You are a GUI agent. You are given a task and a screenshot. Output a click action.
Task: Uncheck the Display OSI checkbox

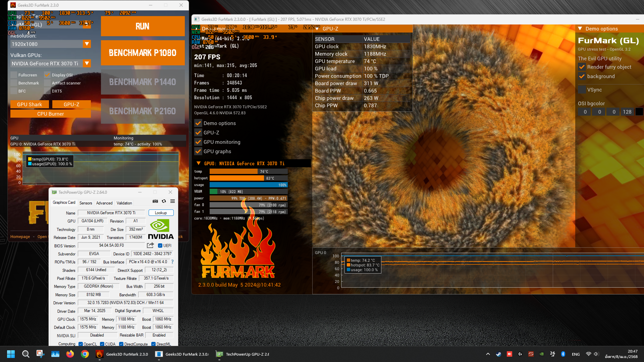[x=47, y=75]
